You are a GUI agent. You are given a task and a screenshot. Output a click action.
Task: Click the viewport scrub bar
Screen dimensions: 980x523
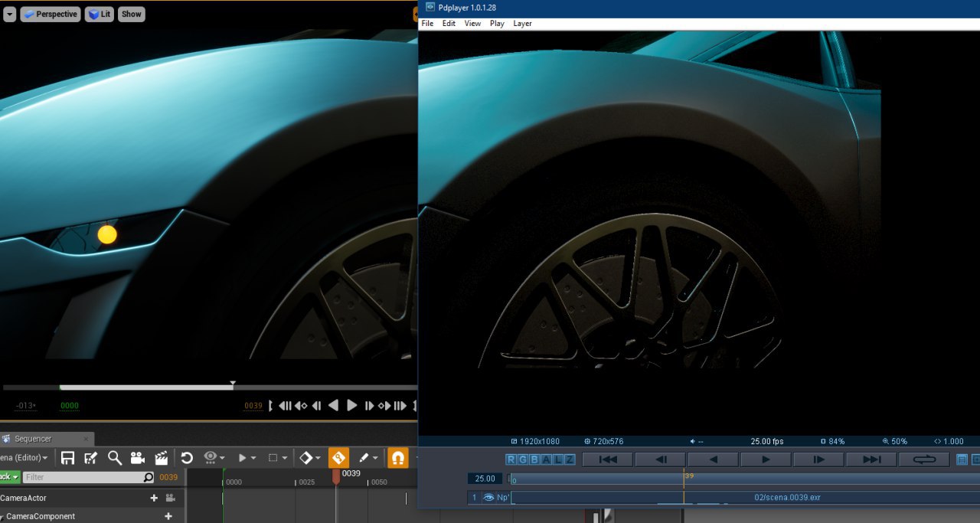[x=209, y=387]
